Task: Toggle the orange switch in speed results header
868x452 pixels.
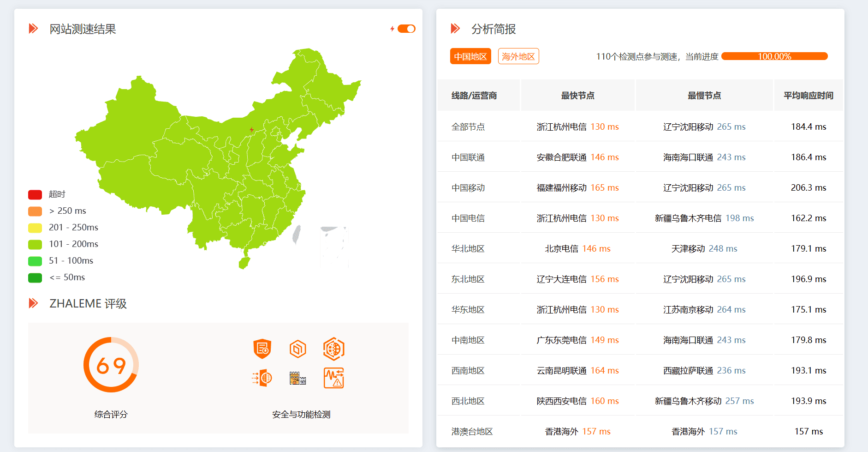Action: pos(406,29)
